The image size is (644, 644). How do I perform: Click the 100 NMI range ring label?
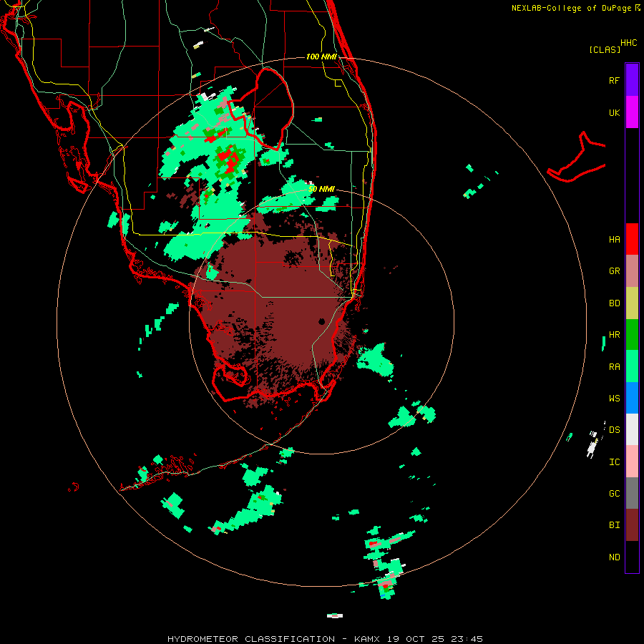tap(321, 57)
